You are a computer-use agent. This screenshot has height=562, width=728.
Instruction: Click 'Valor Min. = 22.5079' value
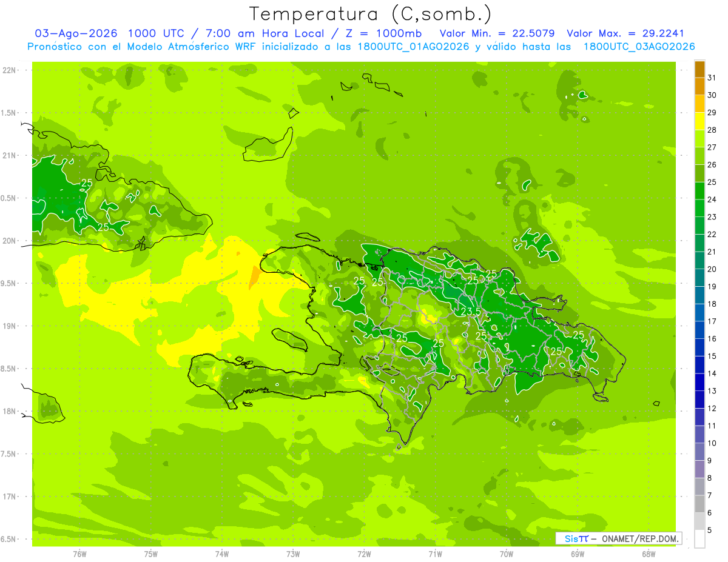[497, 33]
